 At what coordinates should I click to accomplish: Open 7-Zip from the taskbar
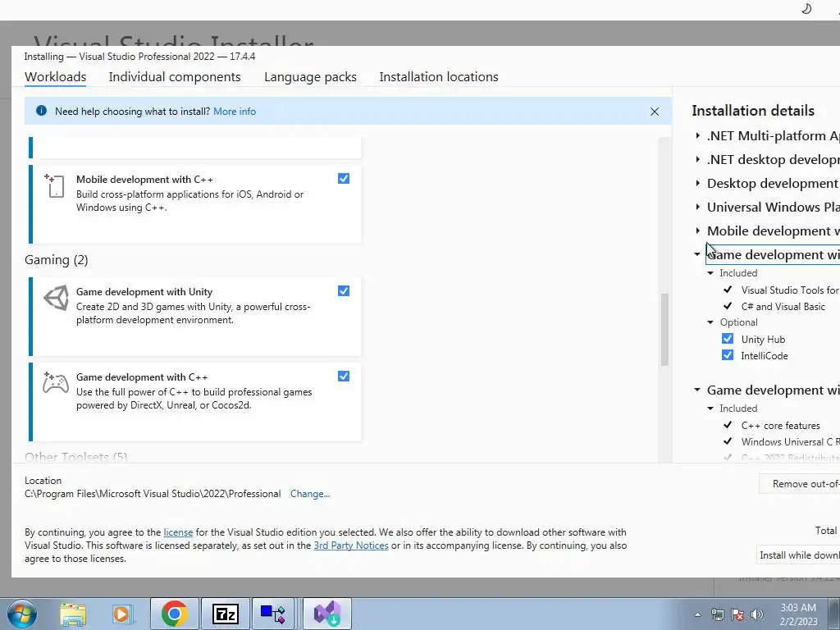tap(225, 614)
